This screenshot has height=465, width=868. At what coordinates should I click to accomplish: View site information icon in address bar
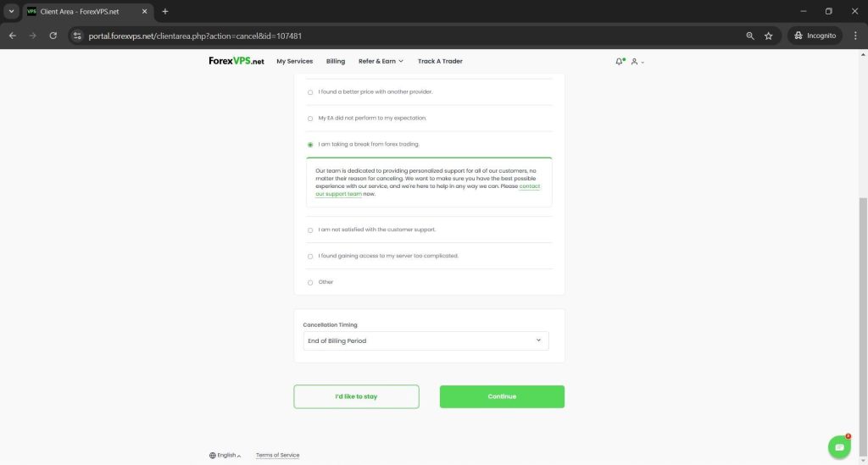77,36
